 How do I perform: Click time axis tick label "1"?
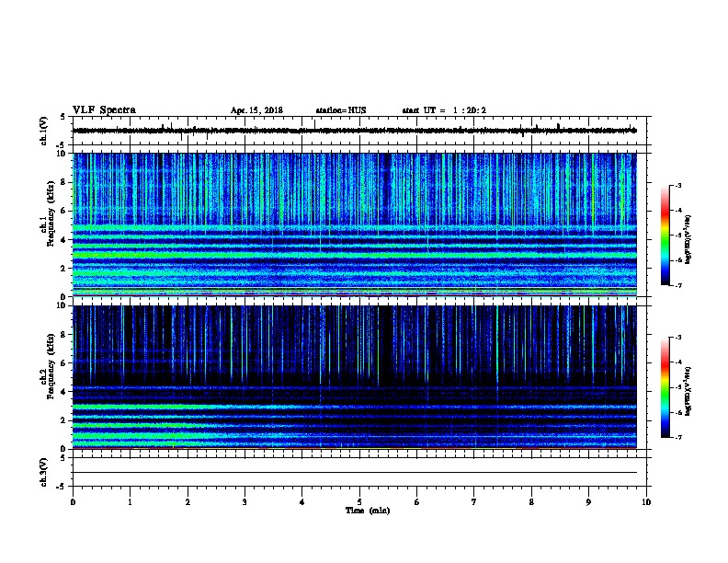click(x=130, y=502)
